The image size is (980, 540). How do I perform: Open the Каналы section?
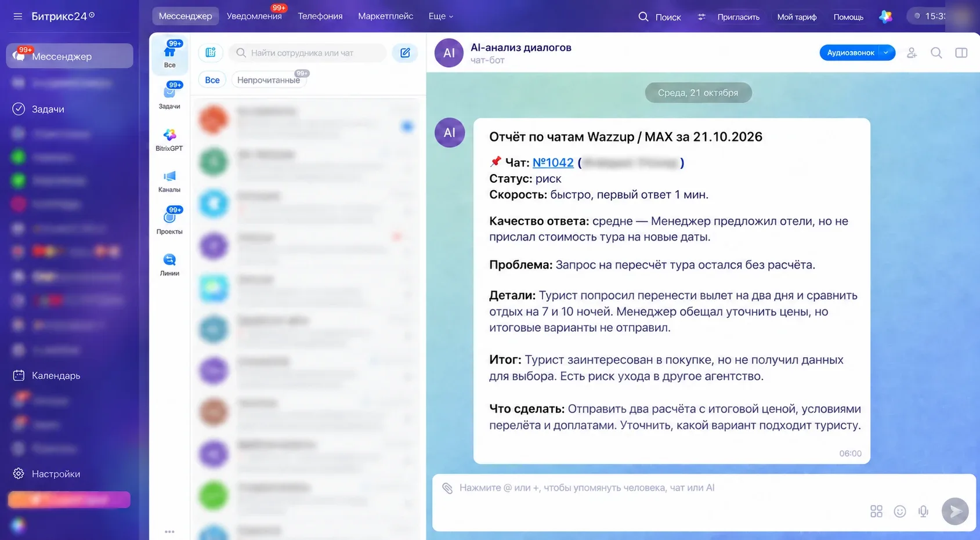click(169, 181)
